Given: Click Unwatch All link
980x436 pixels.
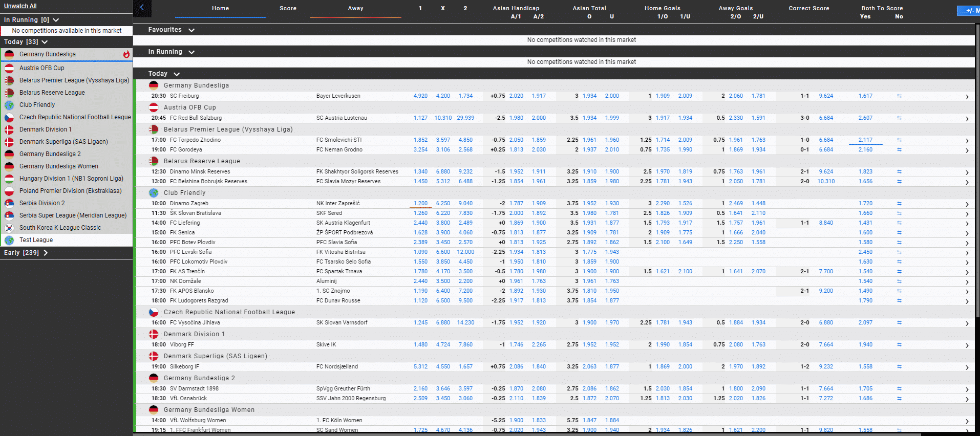Looking at the screenshot, I should [20, 6].
